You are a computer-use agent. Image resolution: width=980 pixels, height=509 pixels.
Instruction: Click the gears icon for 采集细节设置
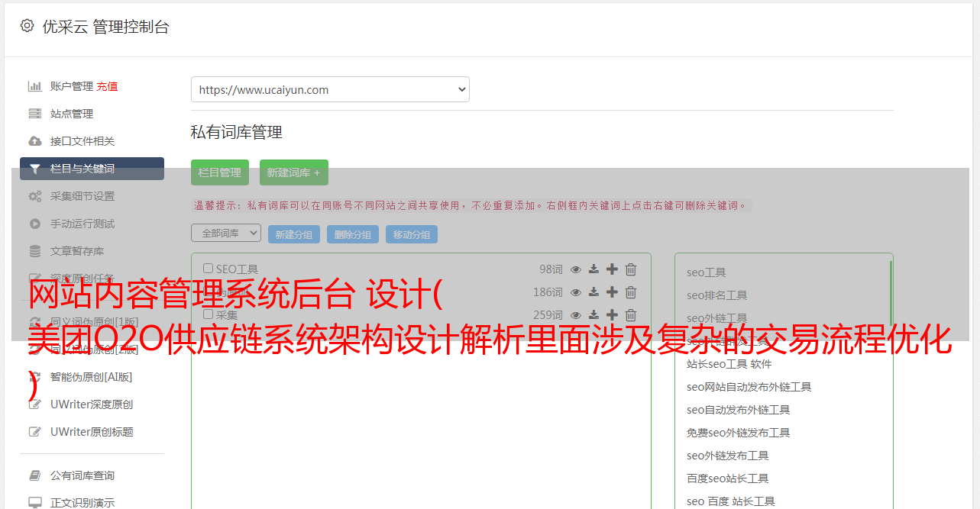click(x=34, y=196)
